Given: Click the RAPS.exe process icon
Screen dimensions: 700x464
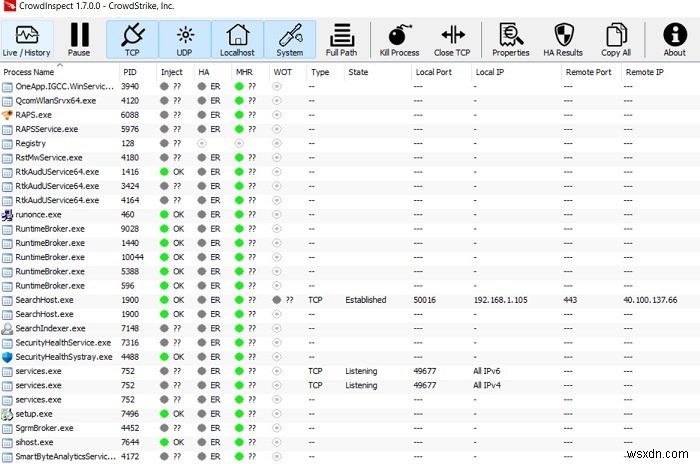Looking at the screenshot, I should coord(7,115).
